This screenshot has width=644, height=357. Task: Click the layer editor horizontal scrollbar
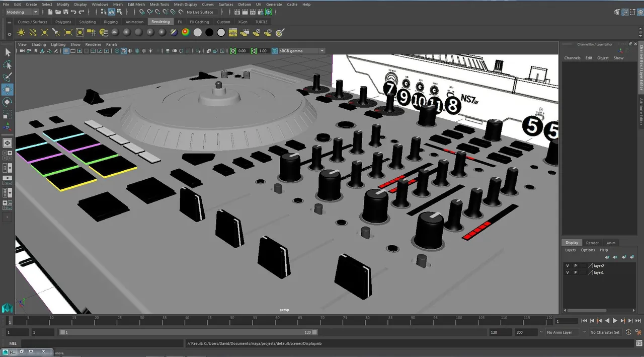point(586,311)
